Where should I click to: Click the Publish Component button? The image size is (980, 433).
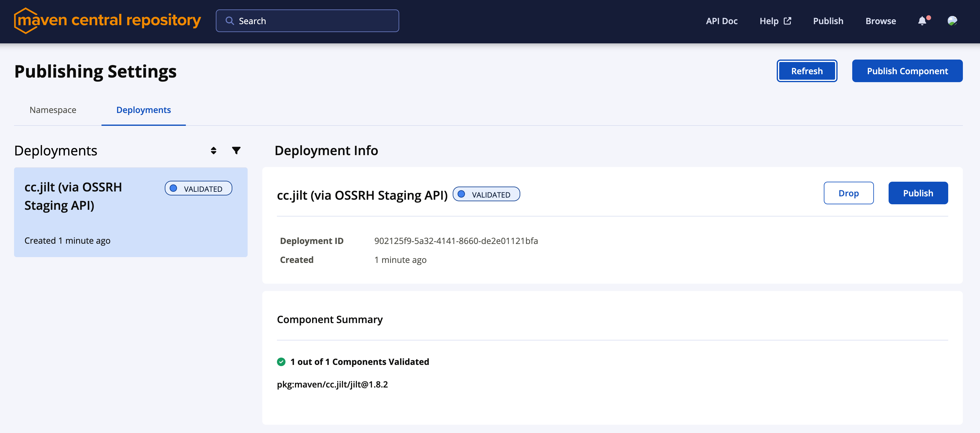[907, 71]
